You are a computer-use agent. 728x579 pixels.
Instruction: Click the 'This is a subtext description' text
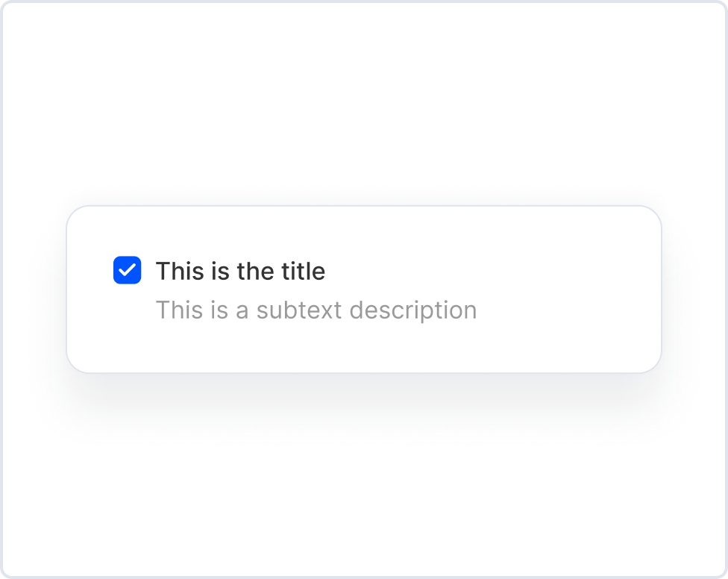[316, 310]
